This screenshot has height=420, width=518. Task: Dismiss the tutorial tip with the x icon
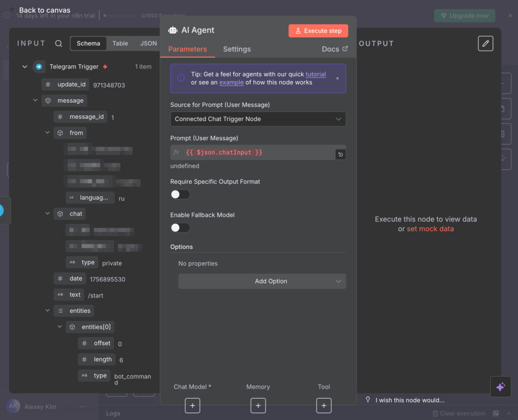tap(337, 78)
